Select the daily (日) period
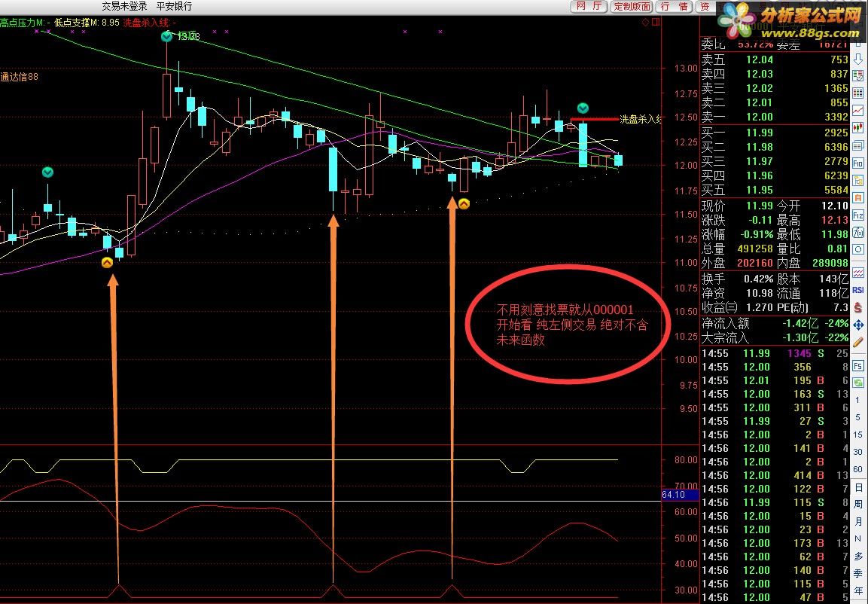 click(x=858, y=487)
